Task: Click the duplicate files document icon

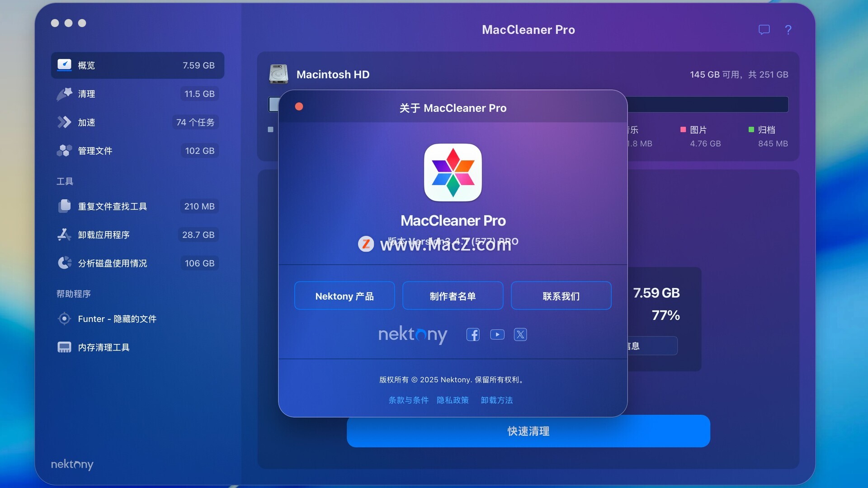Action: coord(64,206)
